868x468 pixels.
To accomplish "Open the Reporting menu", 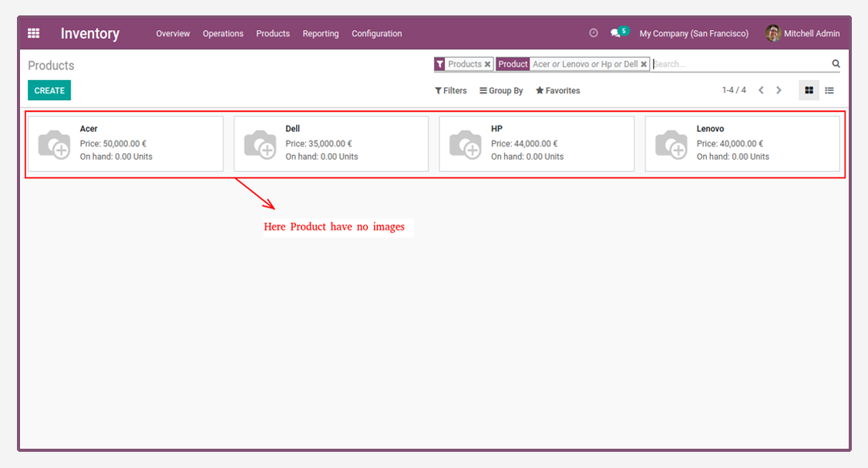I will (321, 33).
